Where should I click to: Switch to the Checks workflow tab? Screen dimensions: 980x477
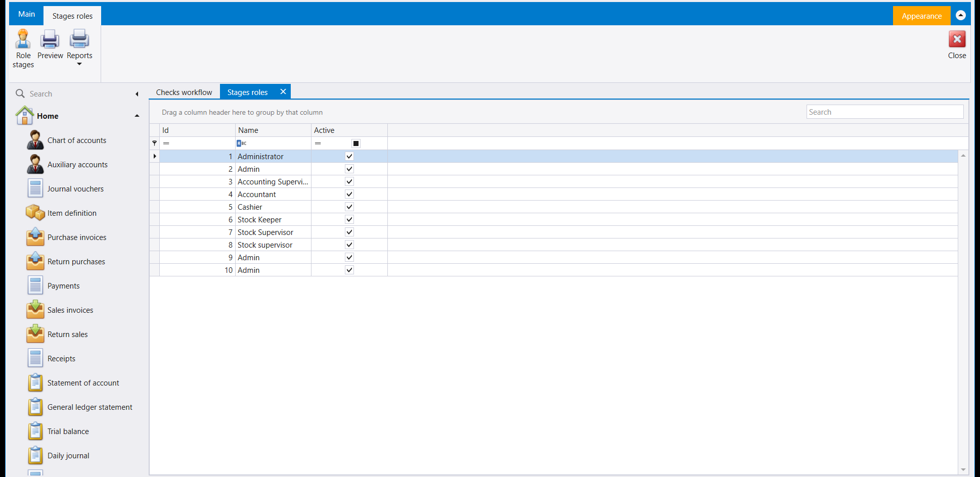pos(184,92)
